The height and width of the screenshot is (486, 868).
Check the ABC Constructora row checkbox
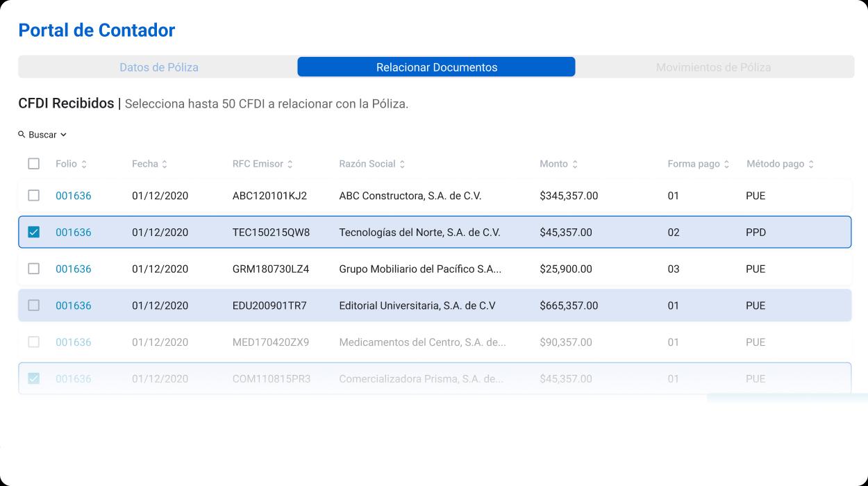[x=33, y=196]
